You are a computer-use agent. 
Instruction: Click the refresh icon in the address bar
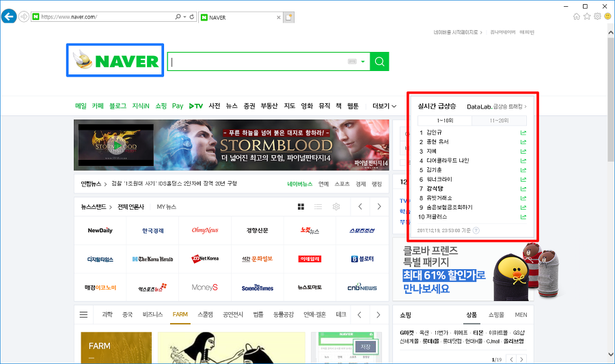(192, 17)
